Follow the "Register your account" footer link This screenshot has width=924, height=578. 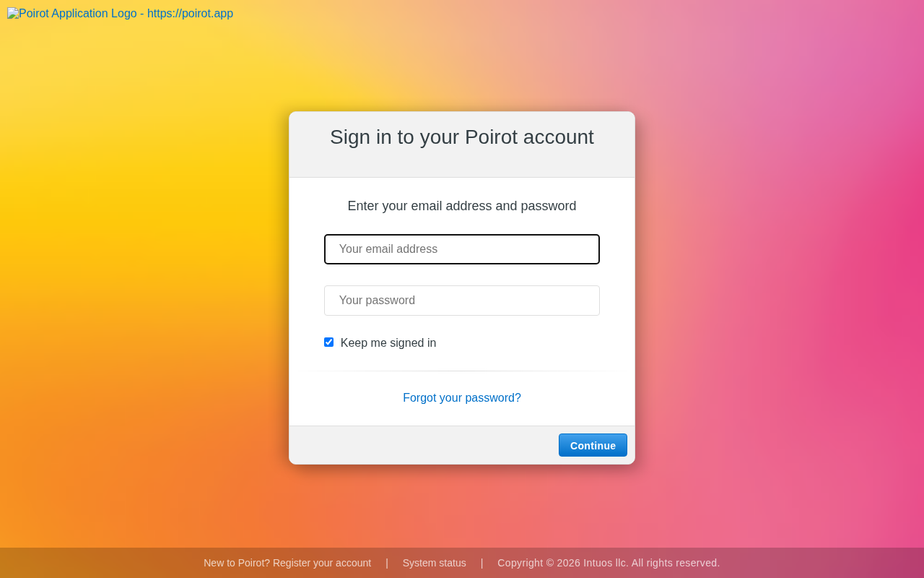point(322,563)
